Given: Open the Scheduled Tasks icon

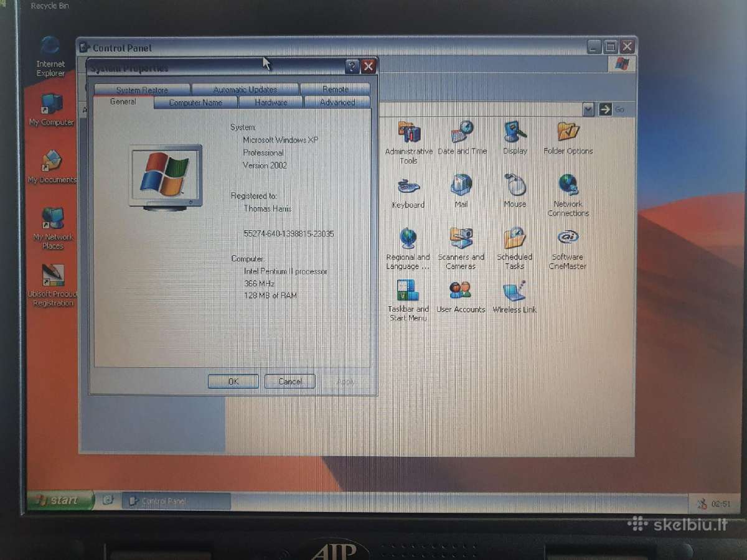Looking at the screenshot, I should click(514, 249).
